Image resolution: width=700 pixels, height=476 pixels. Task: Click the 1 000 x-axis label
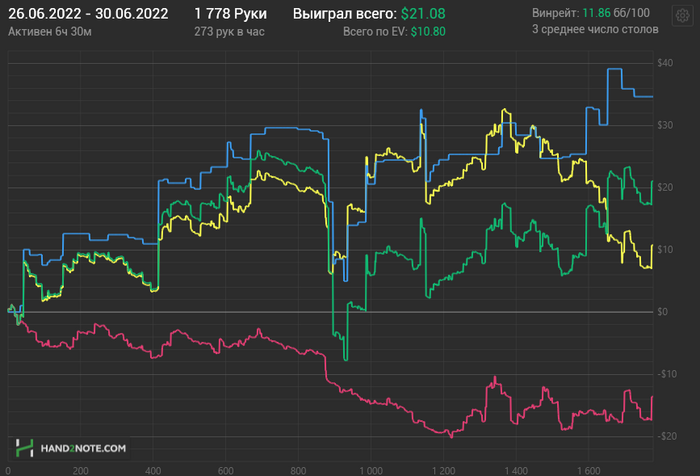(x=371, y=471)
